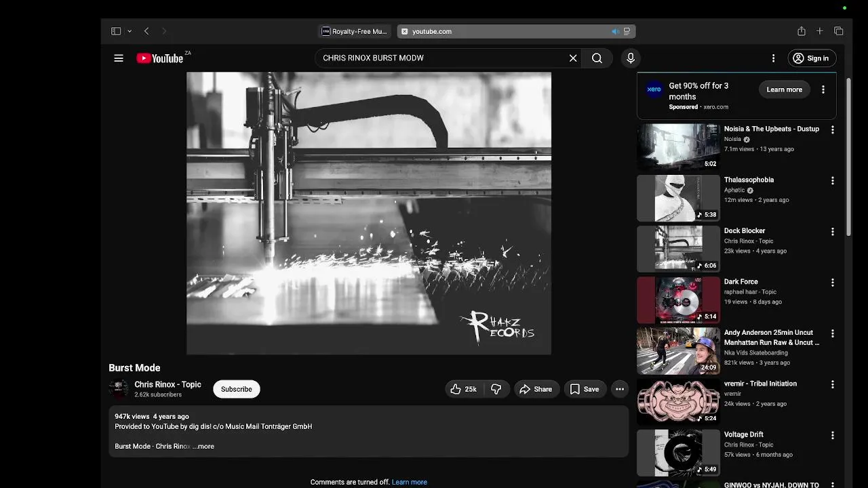
Task: Open Andy Anderson 25min Uncut video title
Action: (x=772, y=338)
